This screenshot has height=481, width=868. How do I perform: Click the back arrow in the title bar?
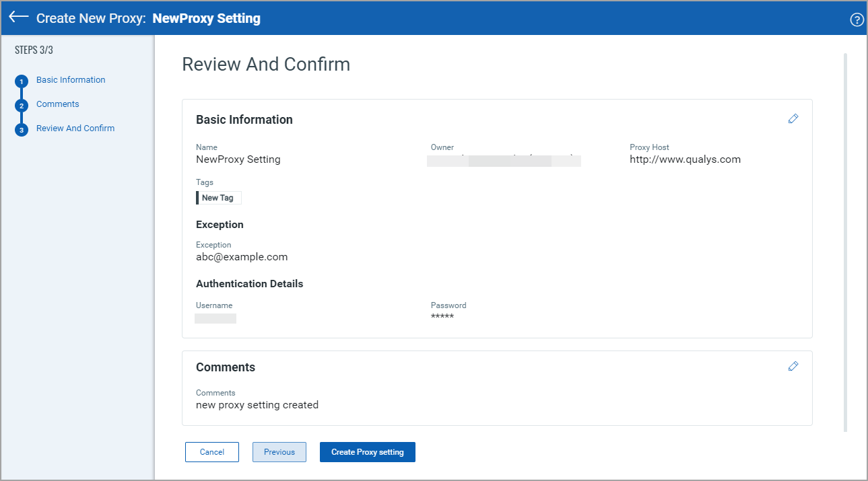(x=18, y=18)
